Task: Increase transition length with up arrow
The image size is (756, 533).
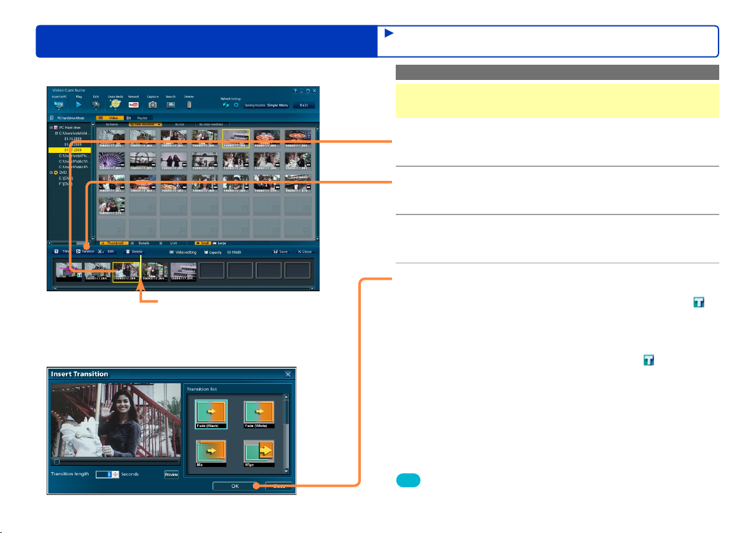Action: coord(115,473)
